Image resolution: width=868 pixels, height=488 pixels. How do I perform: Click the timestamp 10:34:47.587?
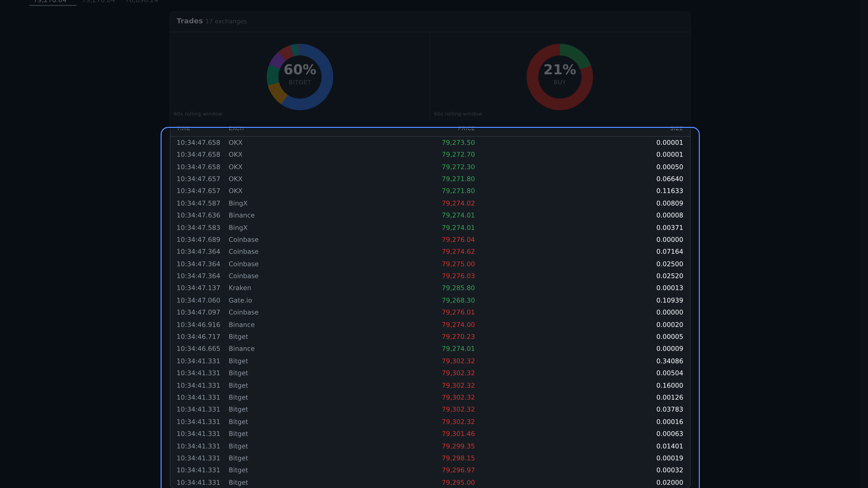tap(198, 203)
